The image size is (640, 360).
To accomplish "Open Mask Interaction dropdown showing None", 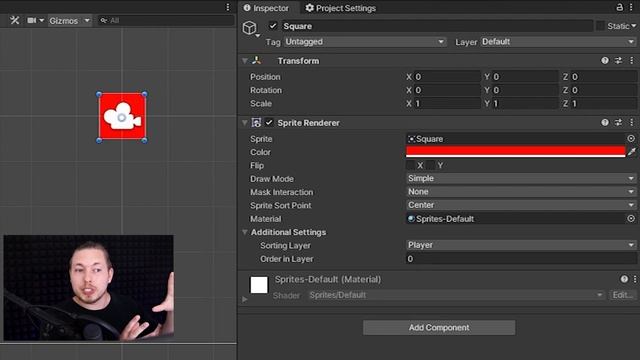I will pos(521,192).
